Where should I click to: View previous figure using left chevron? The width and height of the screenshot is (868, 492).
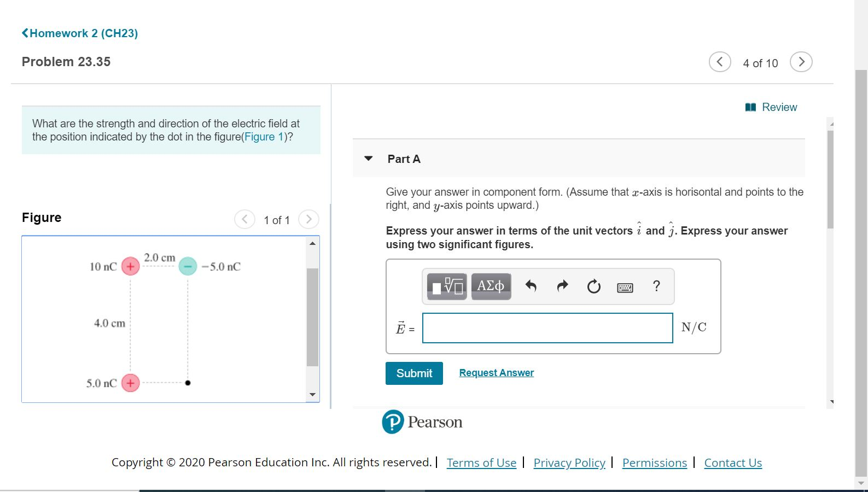point(244,219)
